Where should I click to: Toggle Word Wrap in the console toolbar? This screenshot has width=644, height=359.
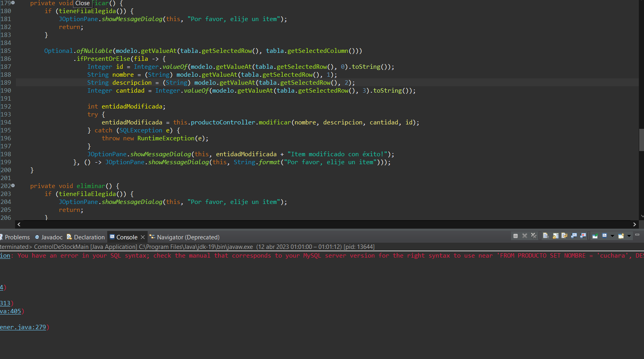(564, 236)
